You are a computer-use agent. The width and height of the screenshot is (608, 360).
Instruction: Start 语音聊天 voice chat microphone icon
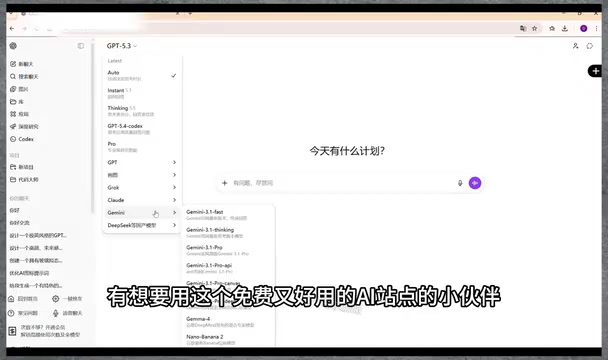[x=56, y=313]
